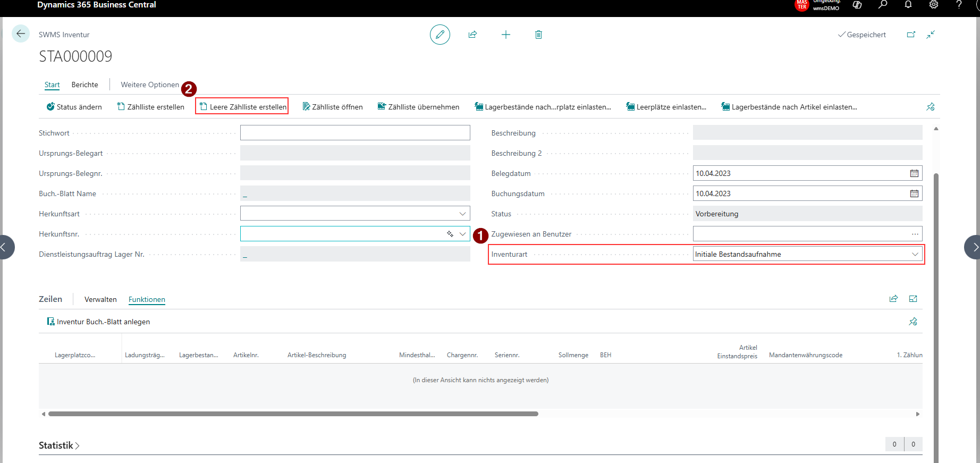Click the Stichwort input field
The height and width of the screenshot is (463, 980).
tap(355, 133)
